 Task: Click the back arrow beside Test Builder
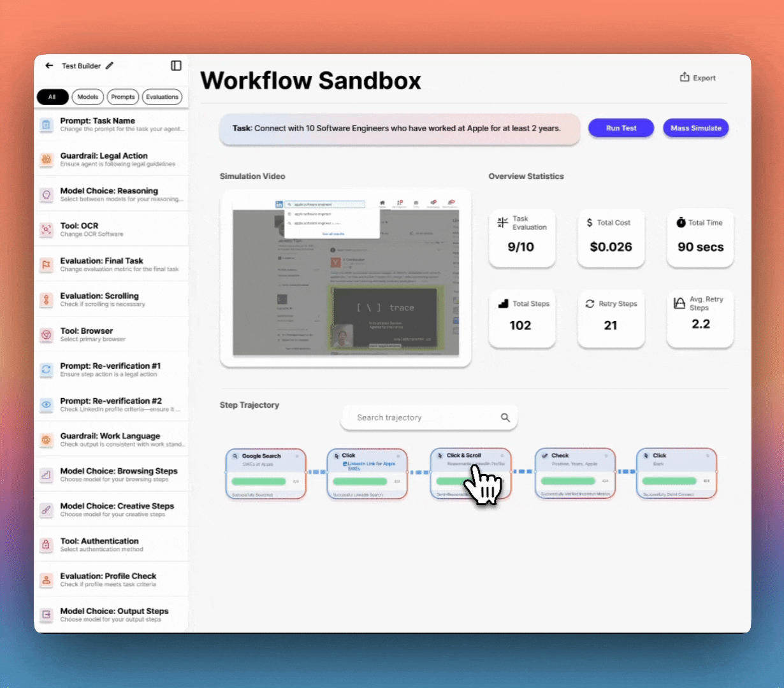(49, 66)
